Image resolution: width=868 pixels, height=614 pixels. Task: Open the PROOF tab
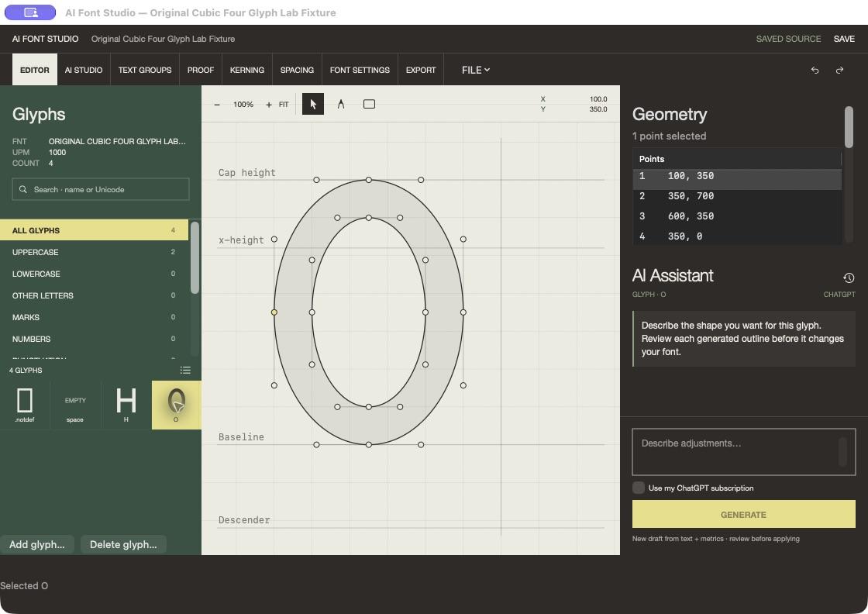(x=201, y=71)
